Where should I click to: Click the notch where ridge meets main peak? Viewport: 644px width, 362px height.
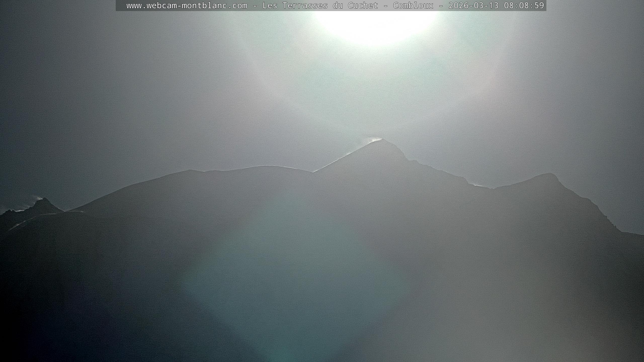point(313,172)
